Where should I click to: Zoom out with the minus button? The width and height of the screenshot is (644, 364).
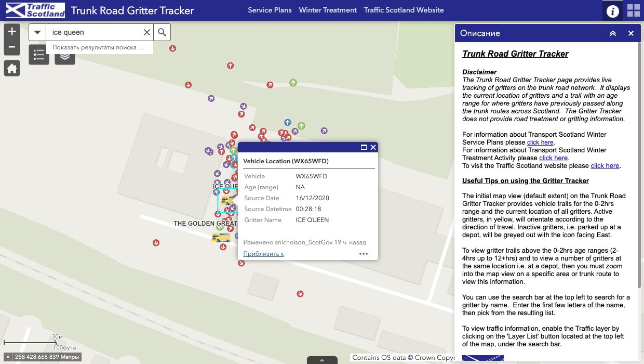point(12,48)
